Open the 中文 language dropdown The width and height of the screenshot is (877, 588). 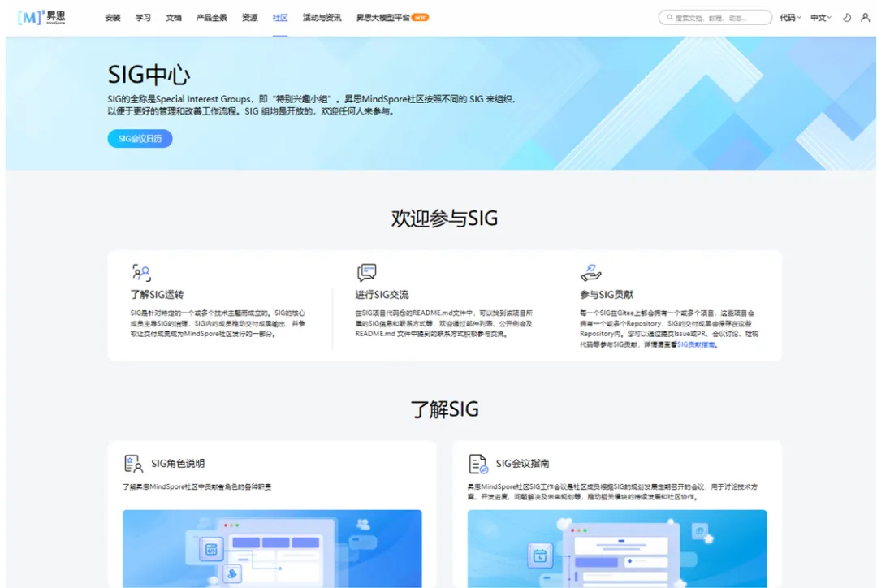821,18
